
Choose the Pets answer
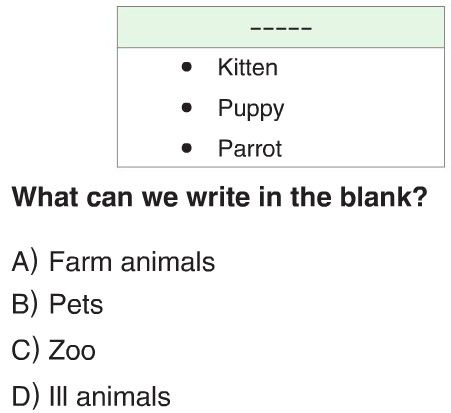pos(57,304)
